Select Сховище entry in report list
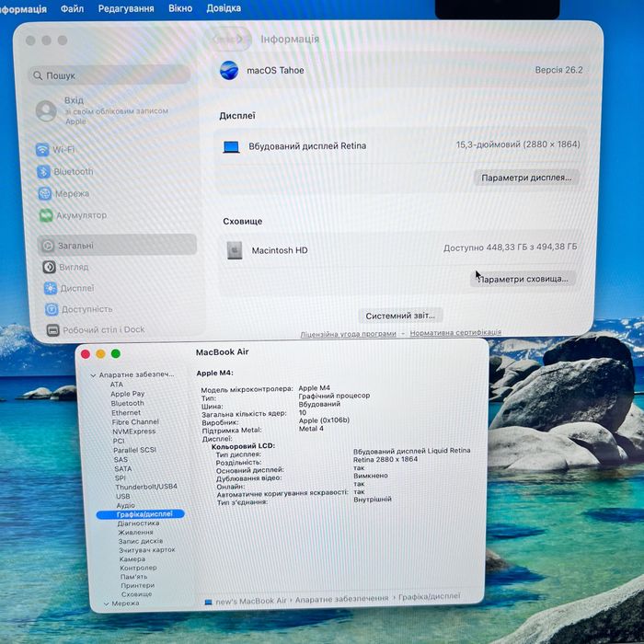The width and height of the screenshot is (644, 644). pos(137,594)
